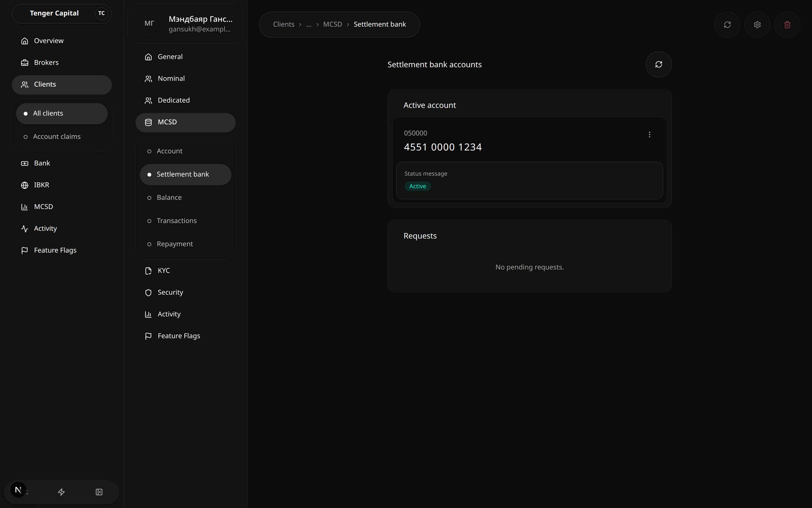Click bar chart icon beside main MCSD

coord(24,207)
